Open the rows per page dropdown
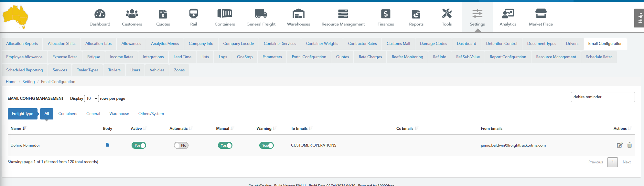 [91, 98]
